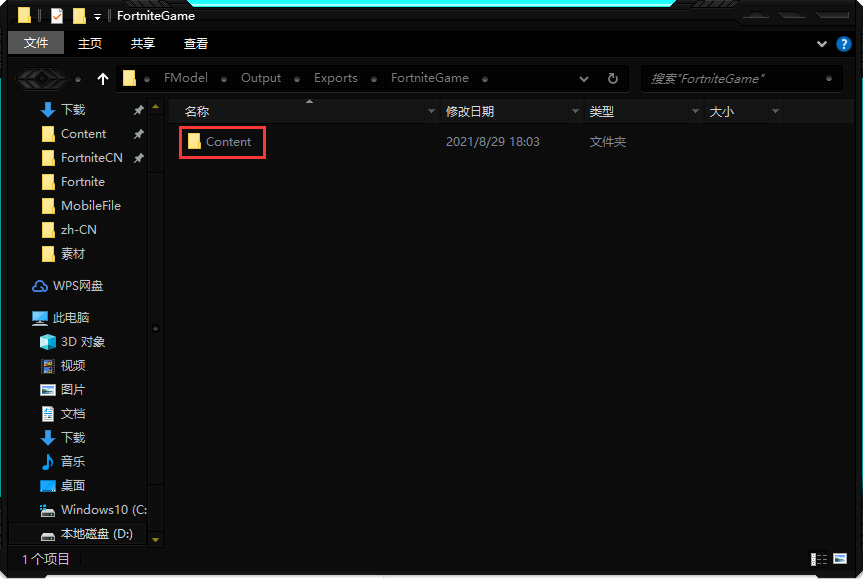Screen dimensions: 863x579
Task: Switch to details view layout
Action: click(818, 559)
